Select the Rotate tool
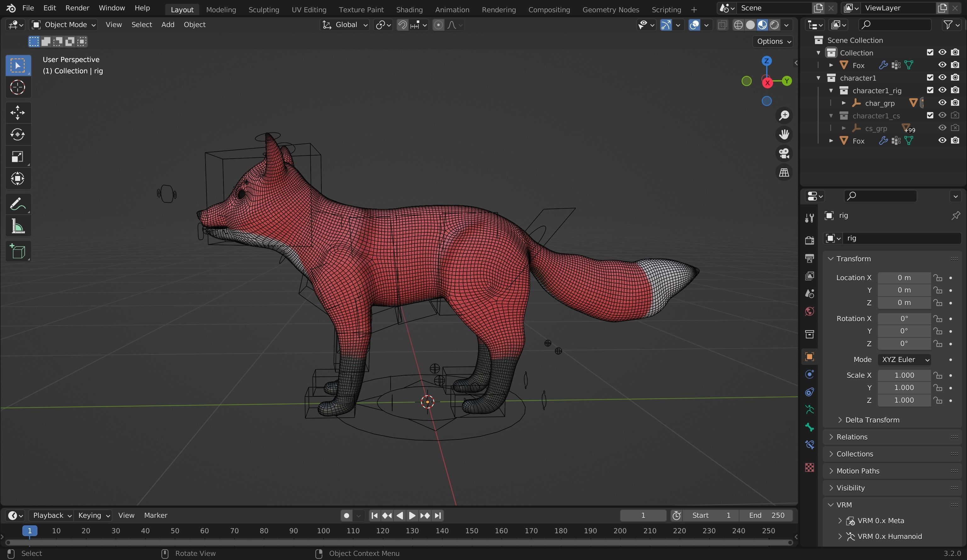This screenshot has width=967, height=560. click(18, 134)
